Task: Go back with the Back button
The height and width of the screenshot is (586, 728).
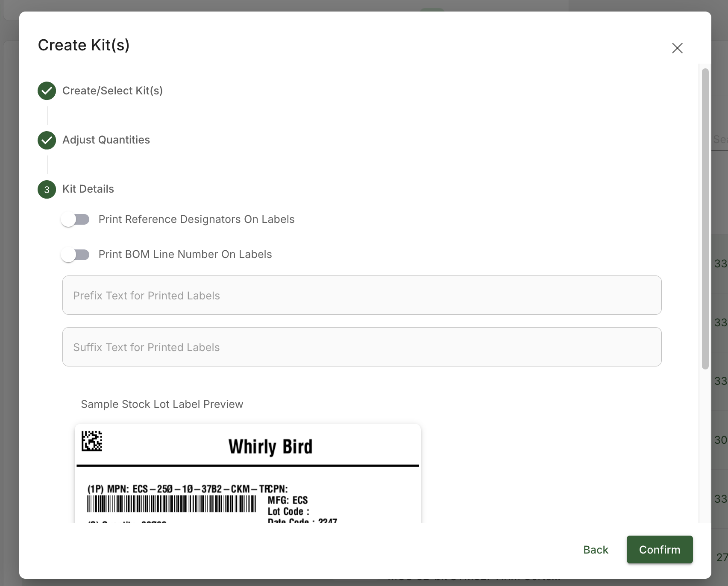Action: [596, 549]
